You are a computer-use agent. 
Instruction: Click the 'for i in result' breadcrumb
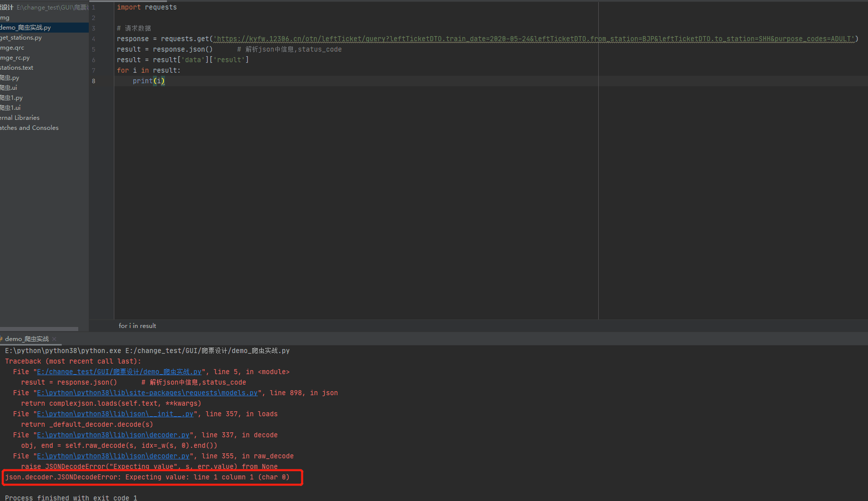137,326
